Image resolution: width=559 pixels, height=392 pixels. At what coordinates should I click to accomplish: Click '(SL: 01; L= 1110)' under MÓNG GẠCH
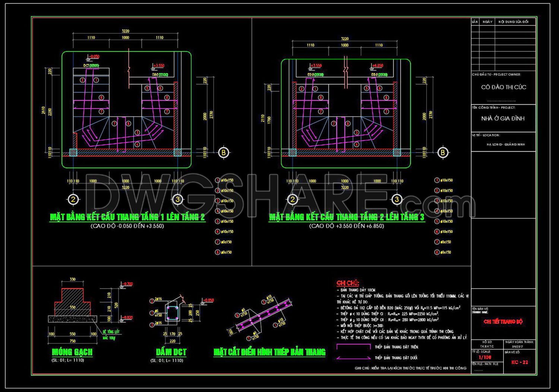click(x=68, y=360)
